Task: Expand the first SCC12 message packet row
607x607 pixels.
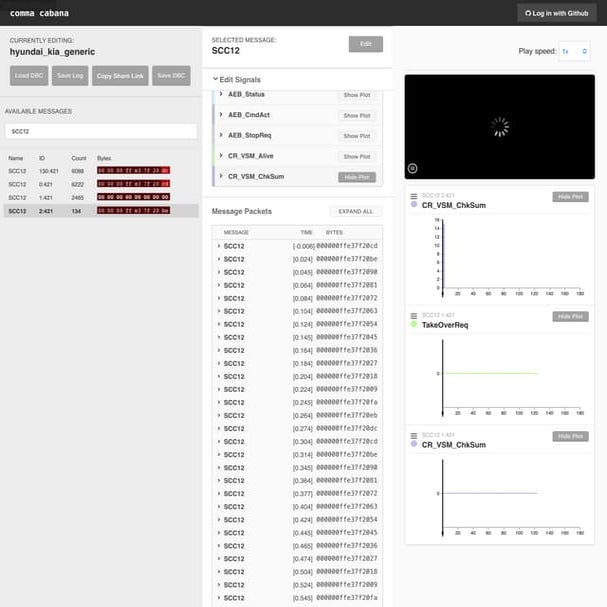Action: pyautogui.click(x=219, y=245)
